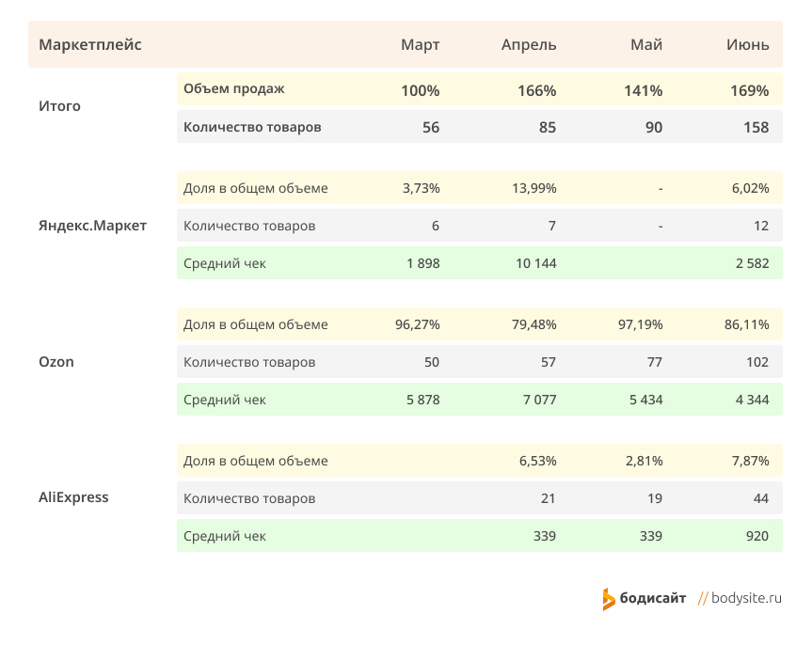Select the Маркетплейс column header
The height and width of the screenshot is (645, 812).
coord(90,44)
